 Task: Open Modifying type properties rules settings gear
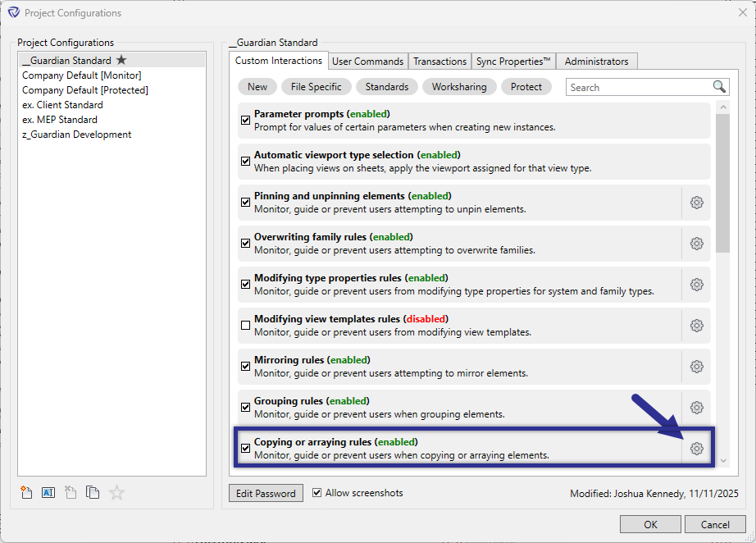pyautogui.click(x=696, y=284)
